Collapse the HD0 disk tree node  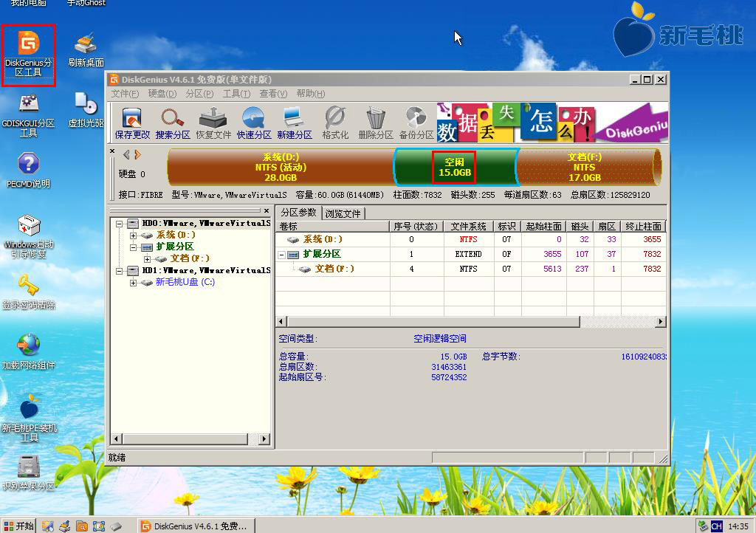tap(119, 224)
